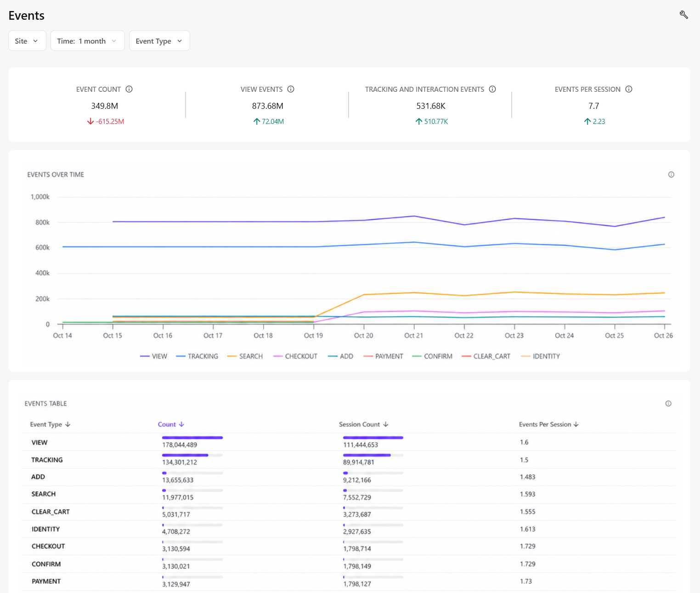The width and height of the screenshot is (700, 593).
Task: Click the CHECKOUT event type row
Action: [349, 547]
